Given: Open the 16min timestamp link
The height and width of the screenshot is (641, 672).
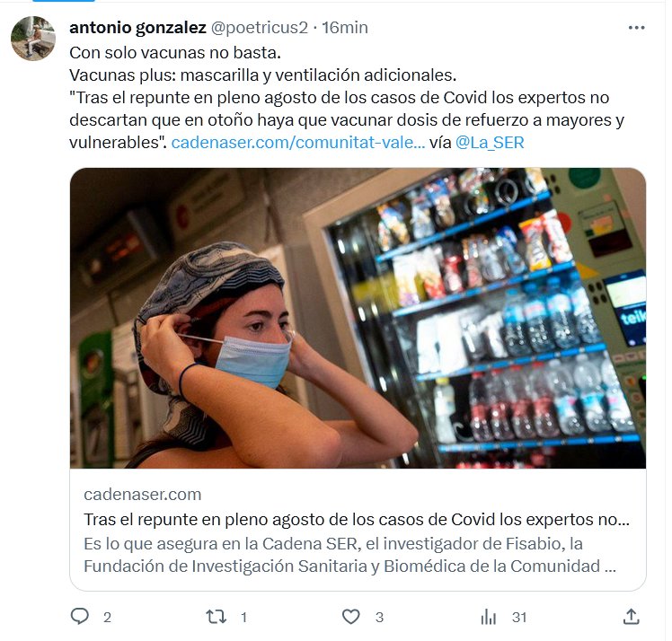Looking at the screenshot, I should pos(345,28).
